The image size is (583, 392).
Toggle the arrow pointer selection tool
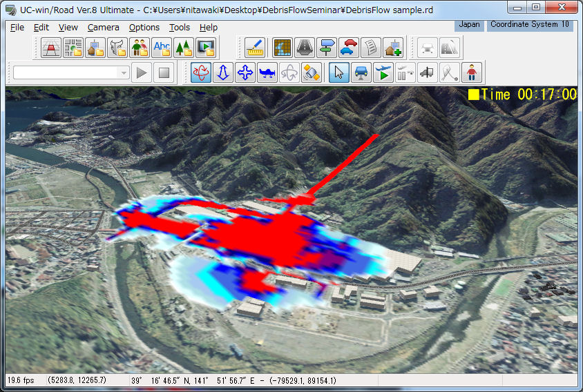pyautogui.click(x=338, y=72)
